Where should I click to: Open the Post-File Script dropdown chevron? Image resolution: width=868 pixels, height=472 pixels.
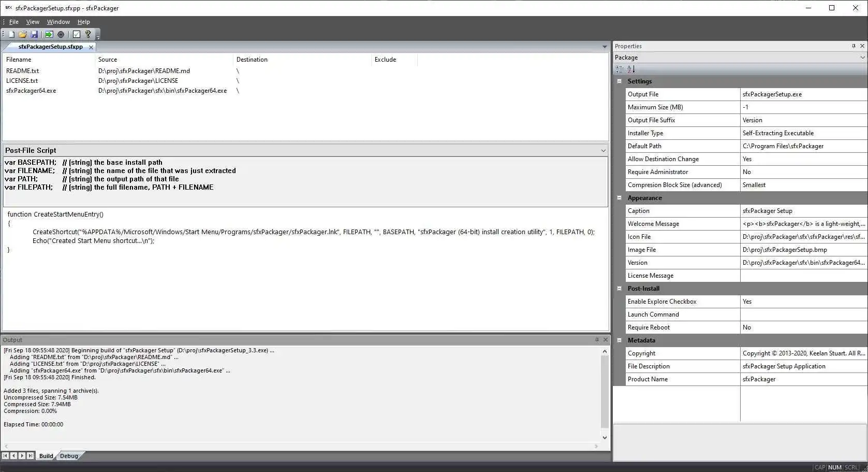click(x=603, y=151)
